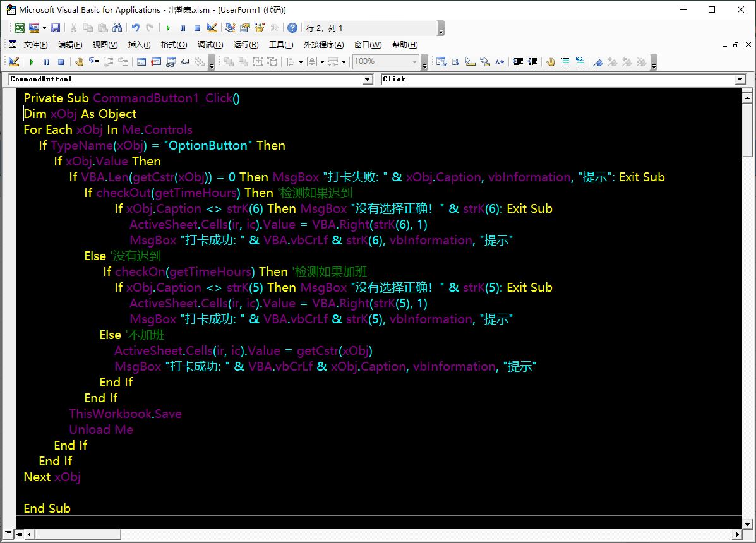Image resolution: width=756 pixels, height=543 pixels.
Task: Click the Undo arrow icon
Action: pos(135,28)
